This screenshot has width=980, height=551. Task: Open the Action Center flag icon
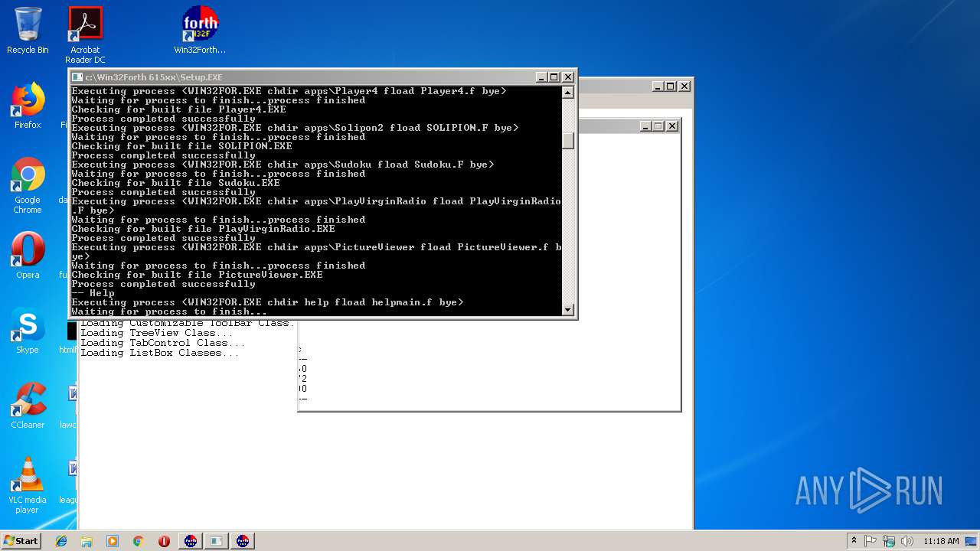coord(871,541)
